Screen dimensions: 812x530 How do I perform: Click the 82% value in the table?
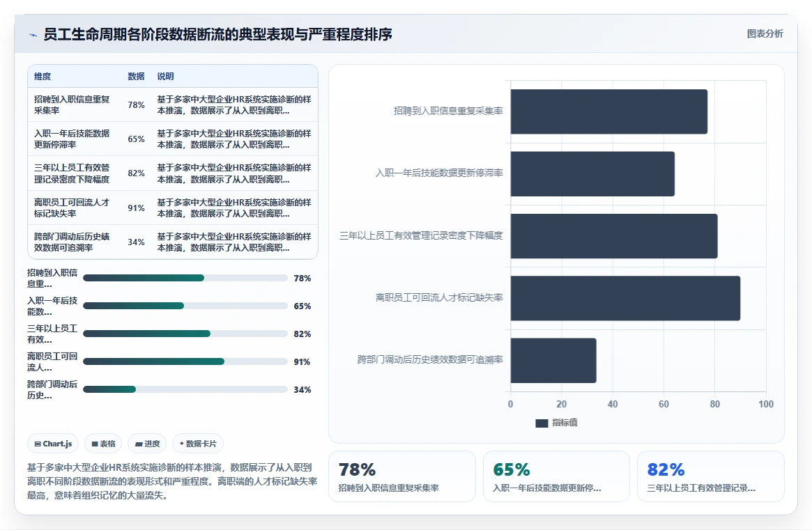(x=136, y=173)
